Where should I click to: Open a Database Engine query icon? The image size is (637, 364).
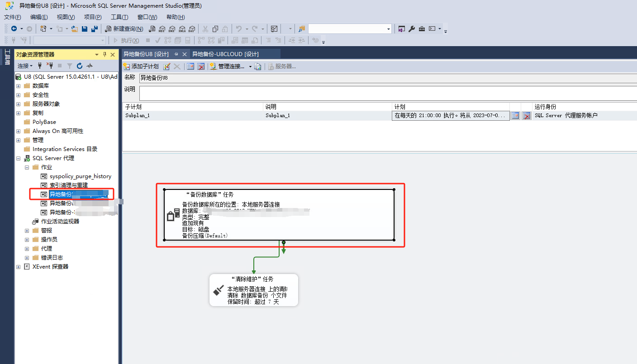pos(152,29)
